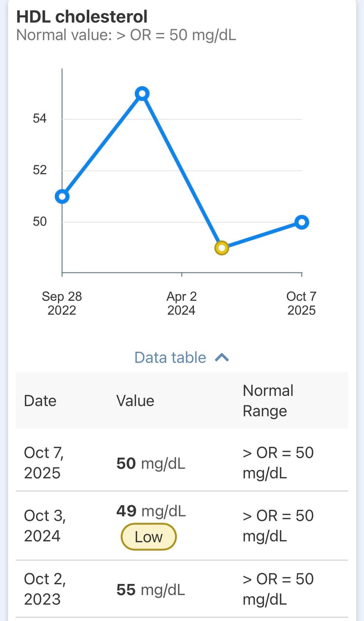Click the Data table link text

pyautogui.click(x=170, y=358)
